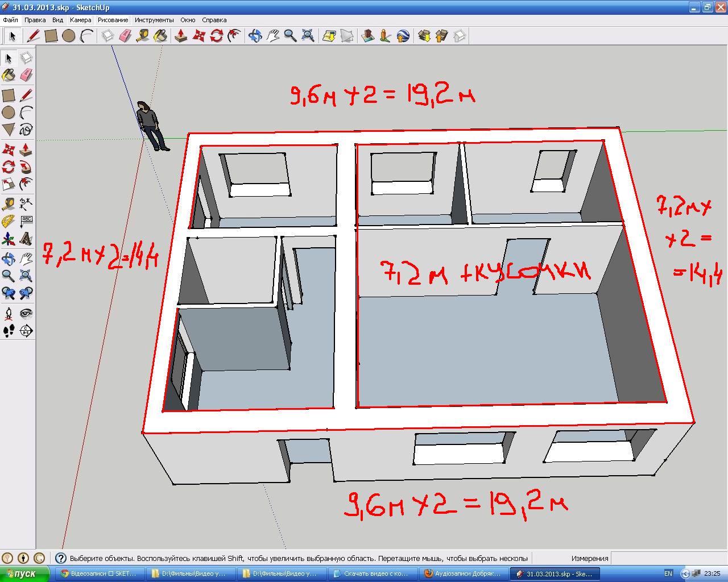Switch to the Скачать видео с ко... taskbar item
Screen dimensions: 728x582
[x=374, y=573]
